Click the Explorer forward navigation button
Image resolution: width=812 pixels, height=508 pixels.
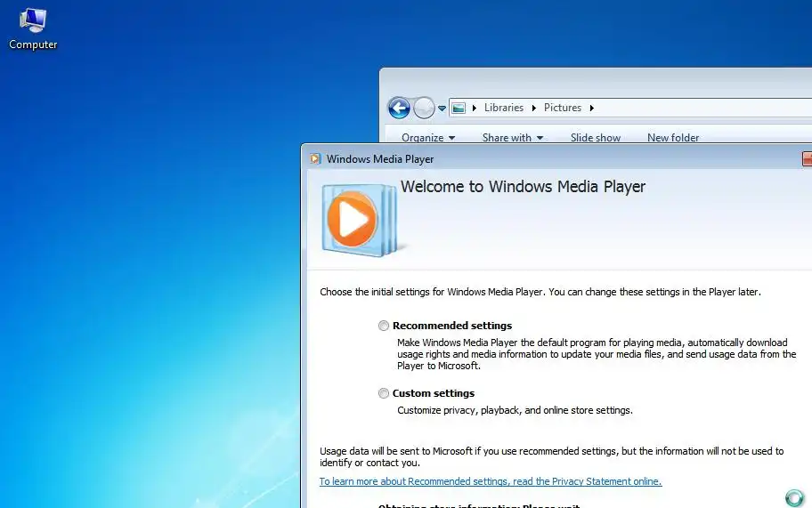[424, 109]
